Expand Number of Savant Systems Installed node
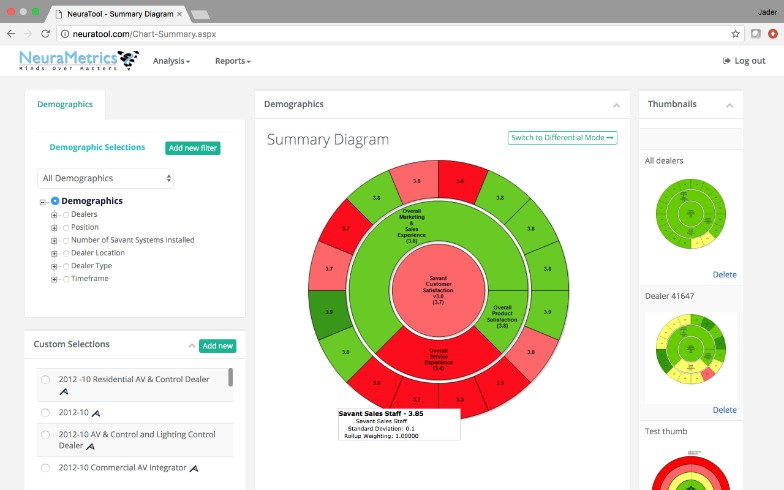784x490 pixels. (54, 241)
